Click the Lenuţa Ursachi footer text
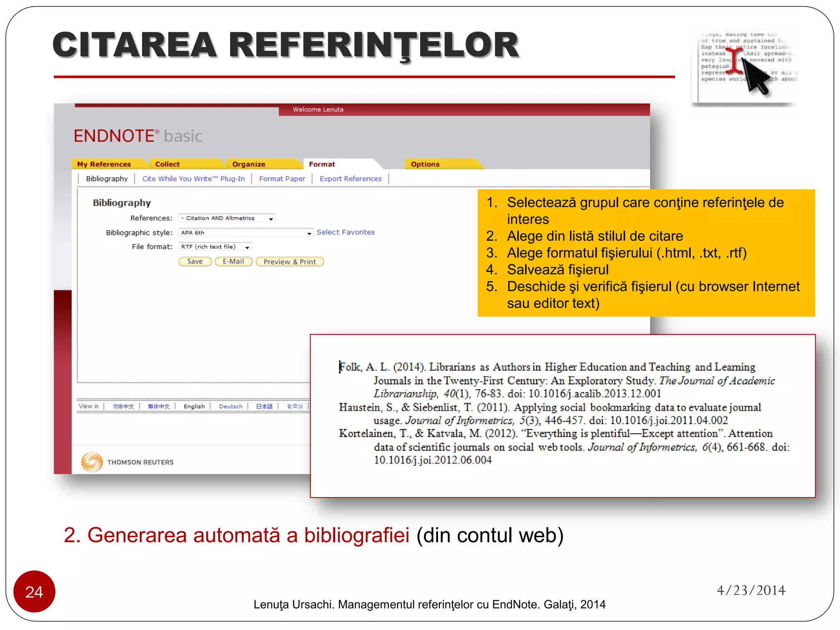The image size is (840, 630). coord(429,604)
